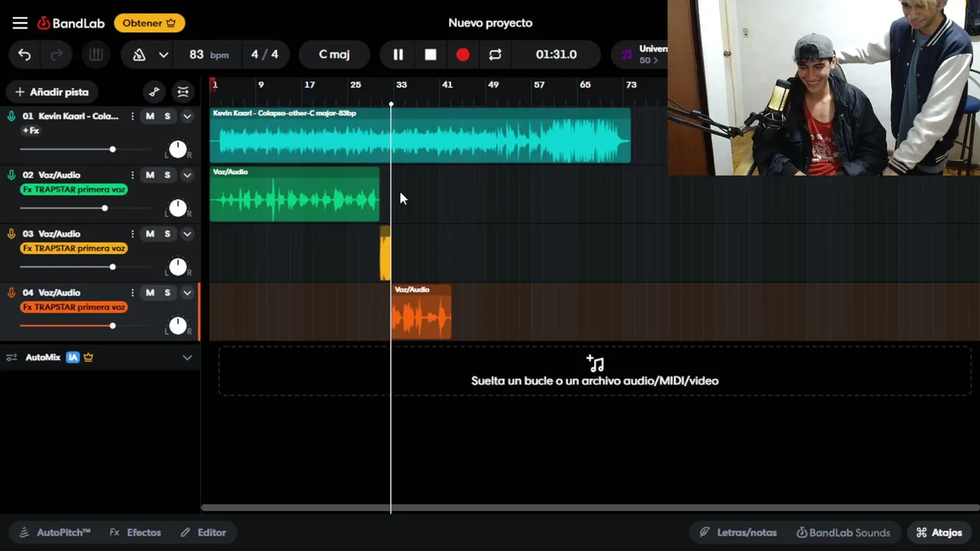Mute track 02 Voz/Audio
The width and height of the screenshot is (980, 551).
click(x=150, y=175)
